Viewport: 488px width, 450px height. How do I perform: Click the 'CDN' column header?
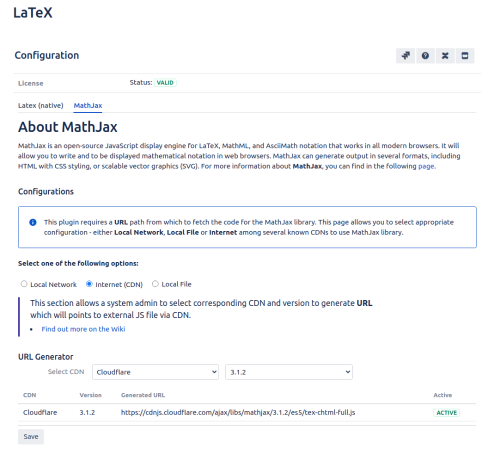pos(29,395)
